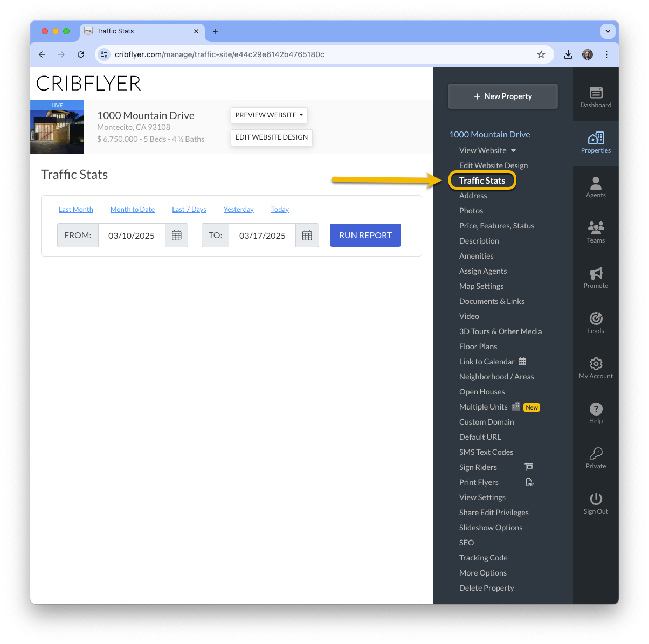
Task: Select Photos in the property menu
Action: (471, 211)
